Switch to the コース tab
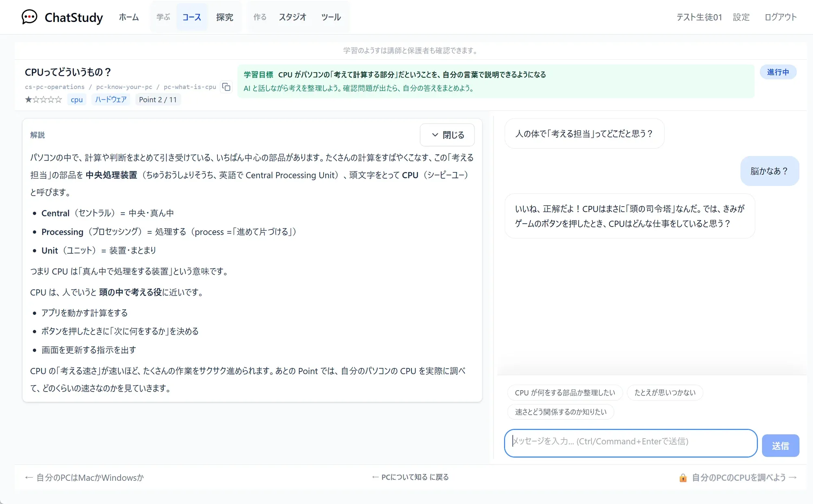This screenshot has height=504, width=813. point(192,17)
